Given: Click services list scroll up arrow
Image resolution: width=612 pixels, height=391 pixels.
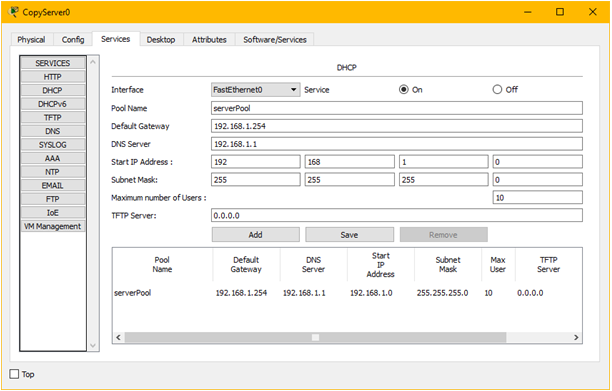Looking at the screenshot, I should pos(93,62).
